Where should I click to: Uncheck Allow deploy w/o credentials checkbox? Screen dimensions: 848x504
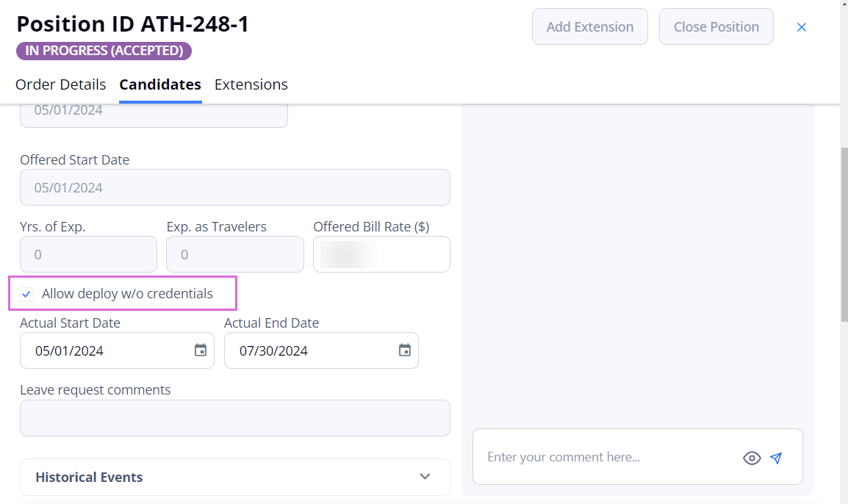point(26,294)
